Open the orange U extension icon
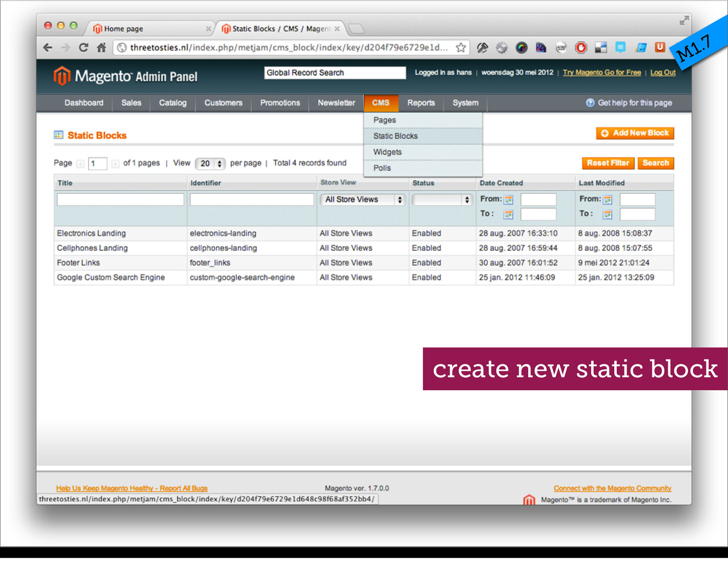Viewport: 728px width, 561px height. click(660, 47)
